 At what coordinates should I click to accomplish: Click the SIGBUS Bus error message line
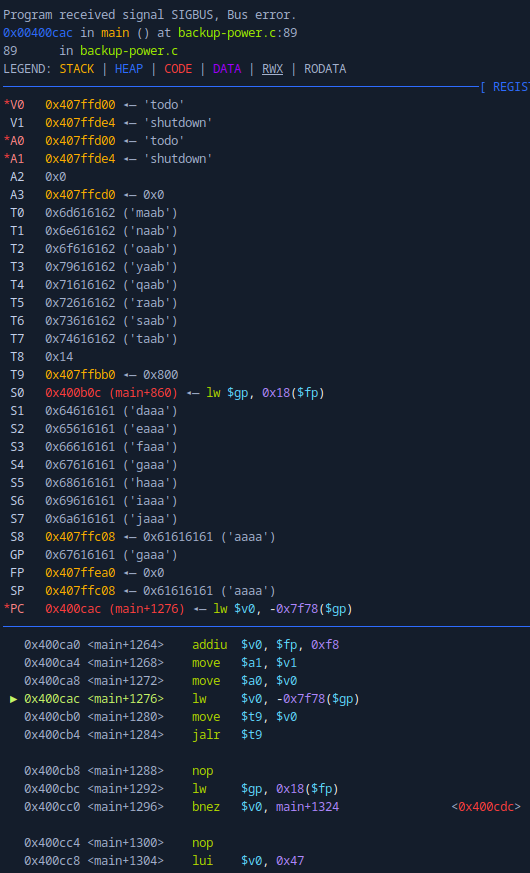[150, 15]
